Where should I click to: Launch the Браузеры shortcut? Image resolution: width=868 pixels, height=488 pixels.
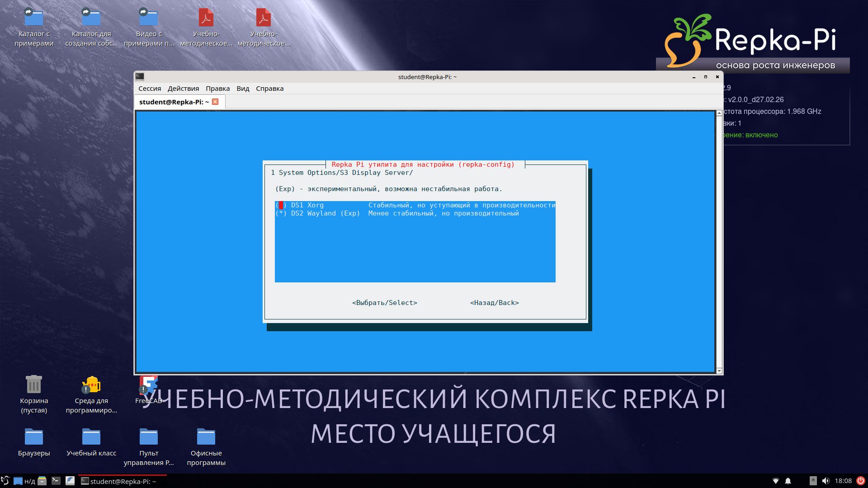pos(34,437)
